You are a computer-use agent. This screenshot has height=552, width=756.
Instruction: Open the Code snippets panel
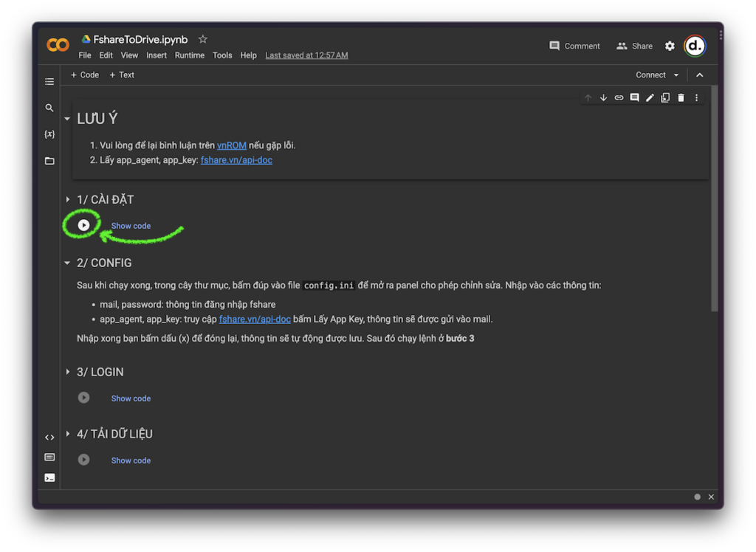49,438
